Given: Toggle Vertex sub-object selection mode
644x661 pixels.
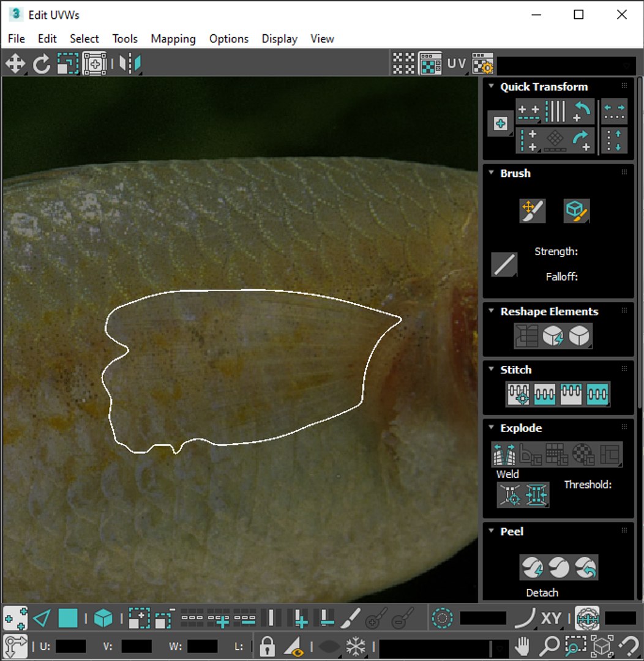Looking at the screenshot, I should point(15,618).
